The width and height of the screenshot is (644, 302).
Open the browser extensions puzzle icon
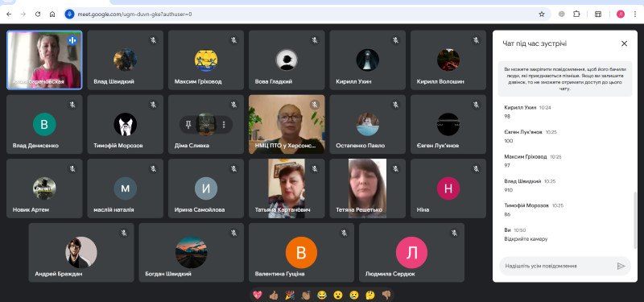click(576, 14)
